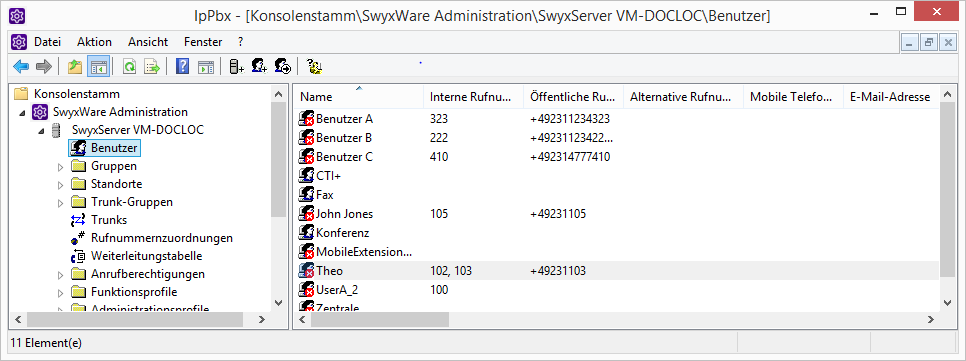The width and height of the screenshot is (966, 361).
Task: Select the Rufnummernzuordnungen tree item
Action: [x=161, y=238]
